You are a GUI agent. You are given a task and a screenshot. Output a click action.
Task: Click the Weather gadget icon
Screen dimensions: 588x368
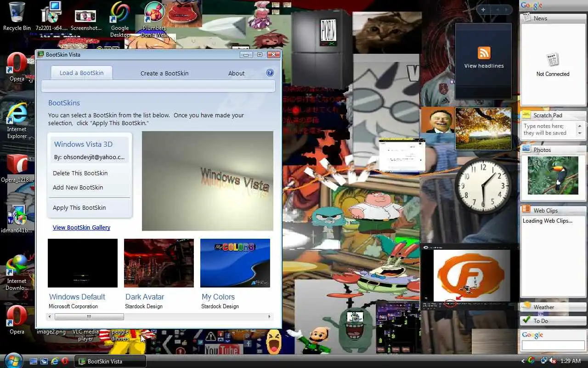click(x=527, y=306)
